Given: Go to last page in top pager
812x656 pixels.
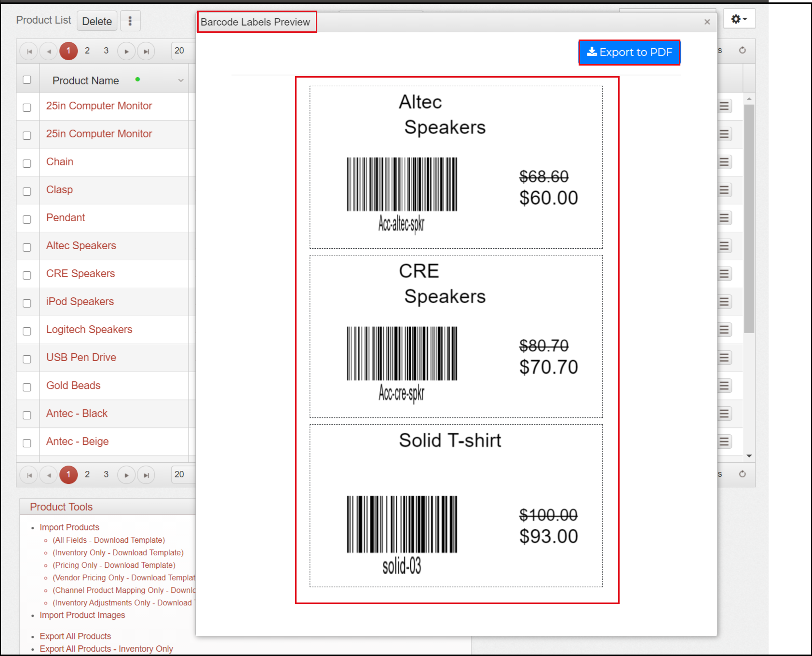Looking at the screenshot, I should click(146, 51).
